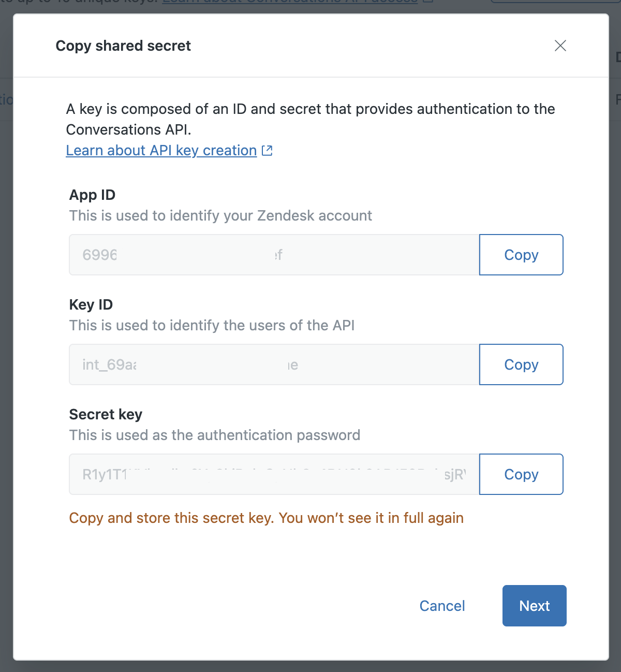Image resolution: width=621 pixels, height=672 pixels.
Task: Click the dialog title Copy shared secret
Action: click(123, 46)
